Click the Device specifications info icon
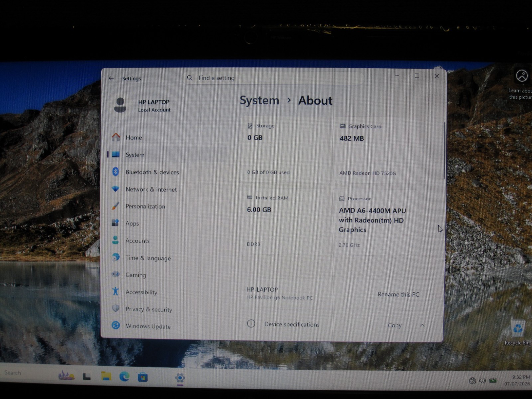The width and height of the screenshot is (532, 399). tap(251, 323)
